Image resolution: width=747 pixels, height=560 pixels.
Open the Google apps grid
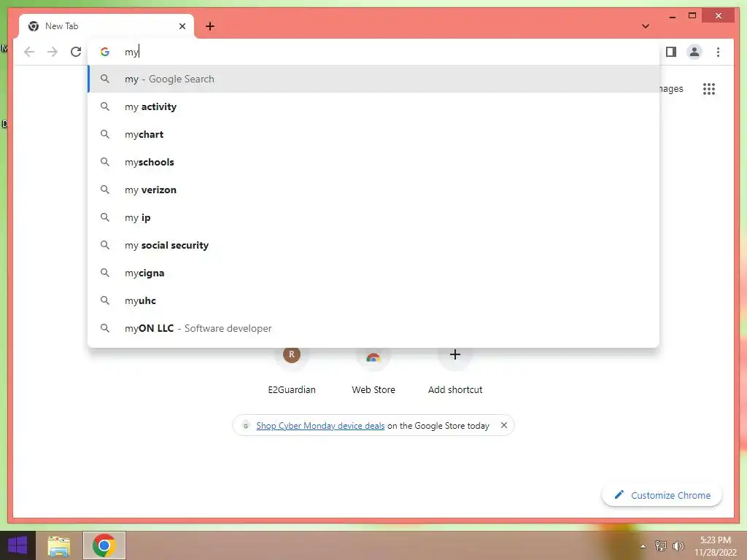coord(709,89)
